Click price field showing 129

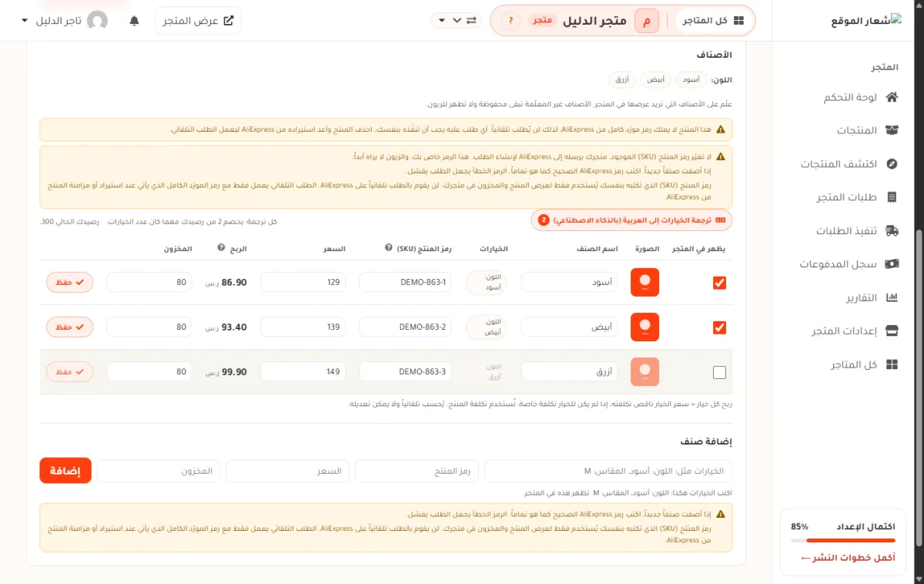point(303,283)
